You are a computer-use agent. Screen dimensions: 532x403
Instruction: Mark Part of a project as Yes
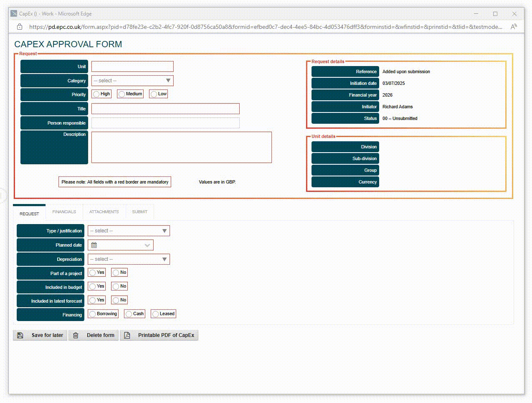click(92, 273)
